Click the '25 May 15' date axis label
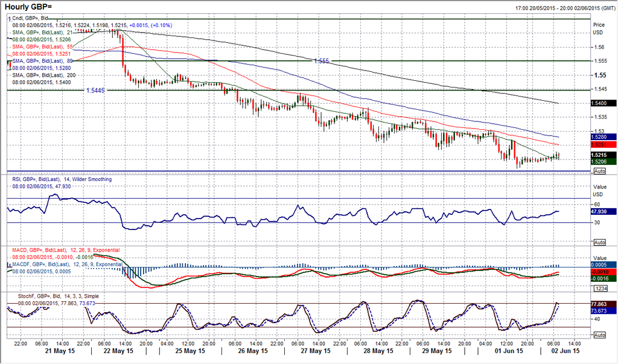The image size is (618, 364). tap(190, 351)
